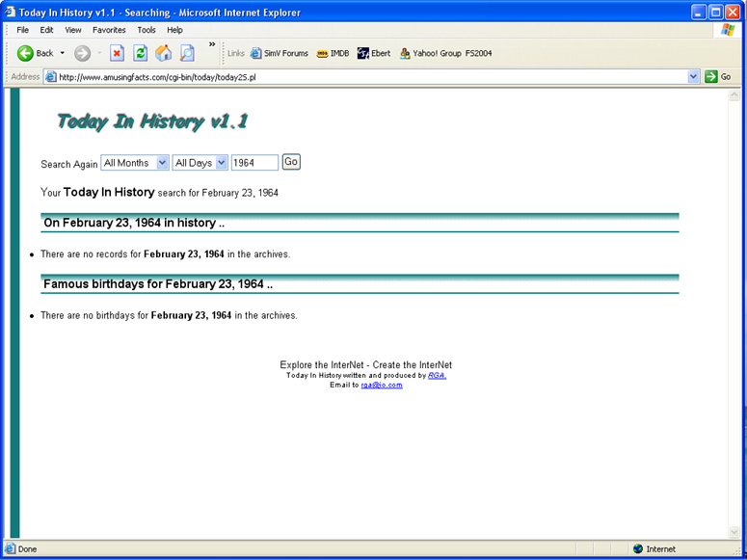Open Yahoo! Group FS2004 link
This screenshot has height=560, width=747.
(x=445, y=53)
